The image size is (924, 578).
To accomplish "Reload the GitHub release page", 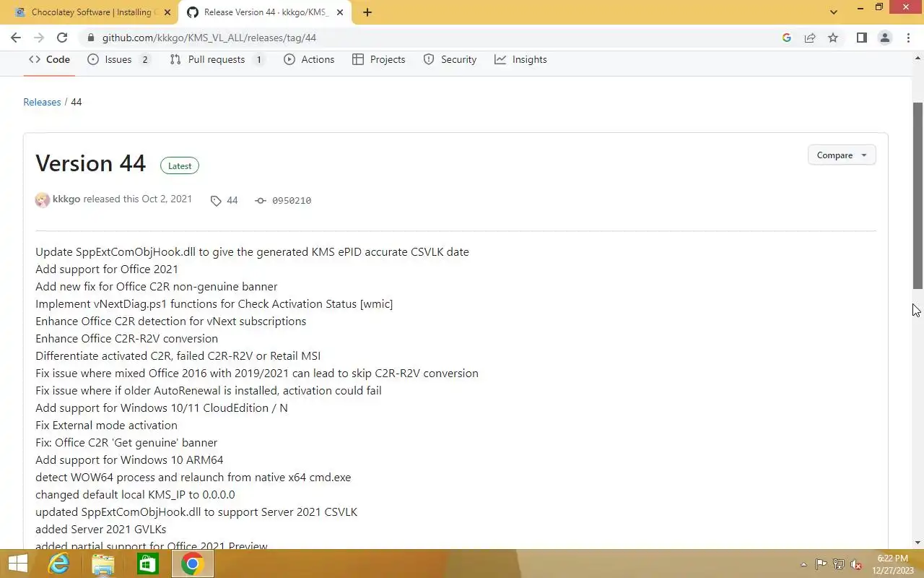I will (62, 38).
